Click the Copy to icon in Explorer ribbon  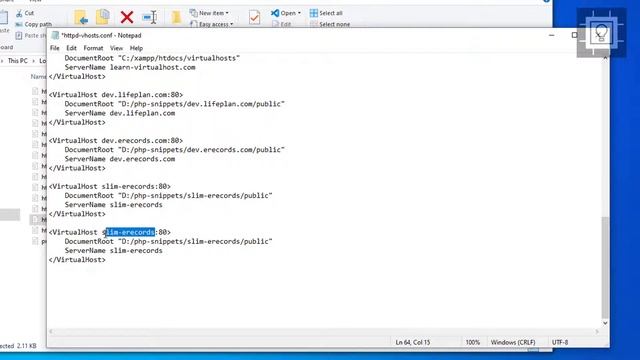(x=103, y=17)
